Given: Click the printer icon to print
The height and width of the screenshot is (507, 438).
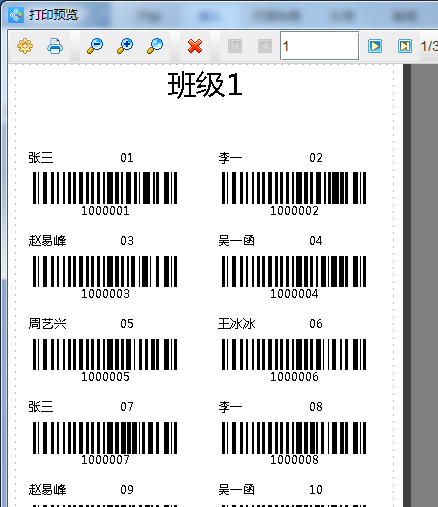Looking at the screenshot, I should (x=55, y=46).
